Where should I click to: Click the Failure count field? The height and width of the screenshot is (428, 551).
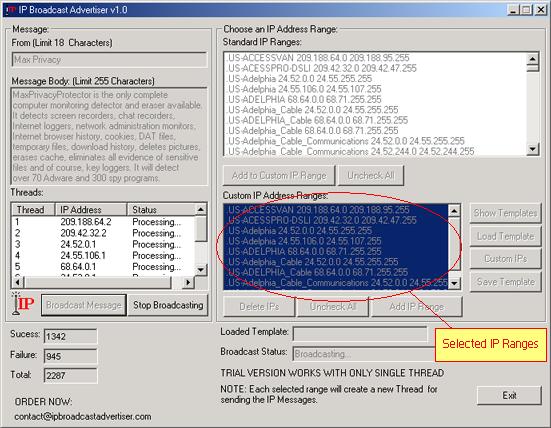tap(70, 356)
